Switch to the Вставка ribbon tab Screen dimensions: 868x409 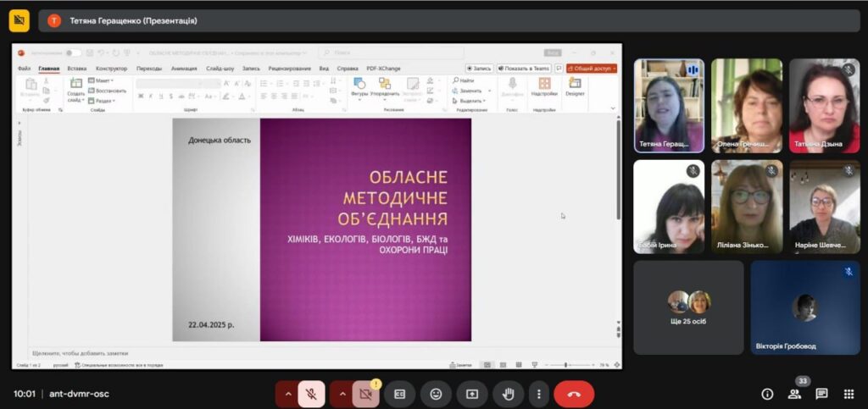point(77,69)
